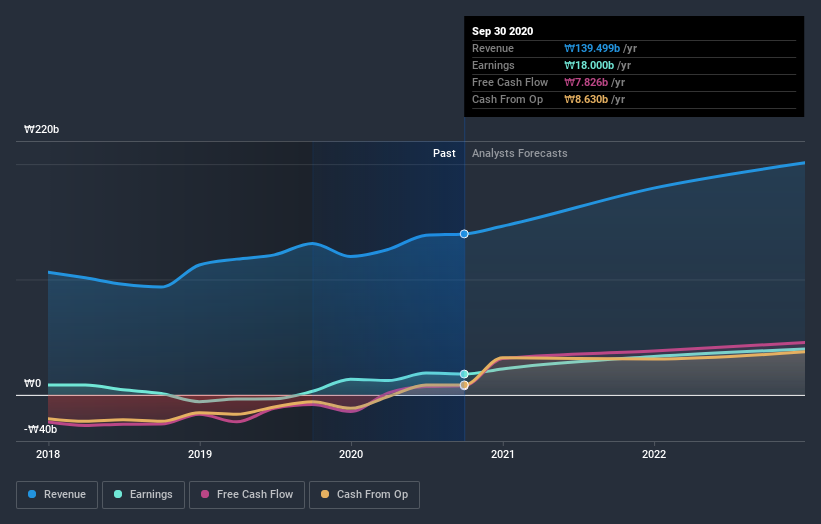
Task: Click the ₩18.000b earnings value
Action: tap(589, 65)
